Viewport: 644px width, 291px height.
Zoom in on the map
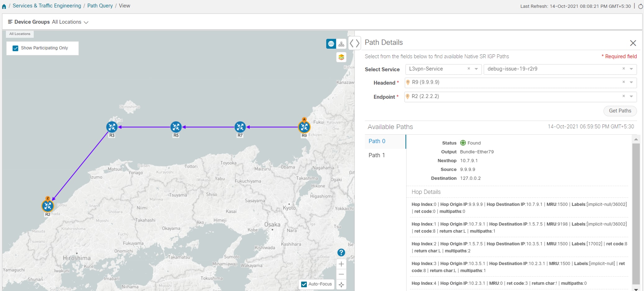(x=341, y=264)
